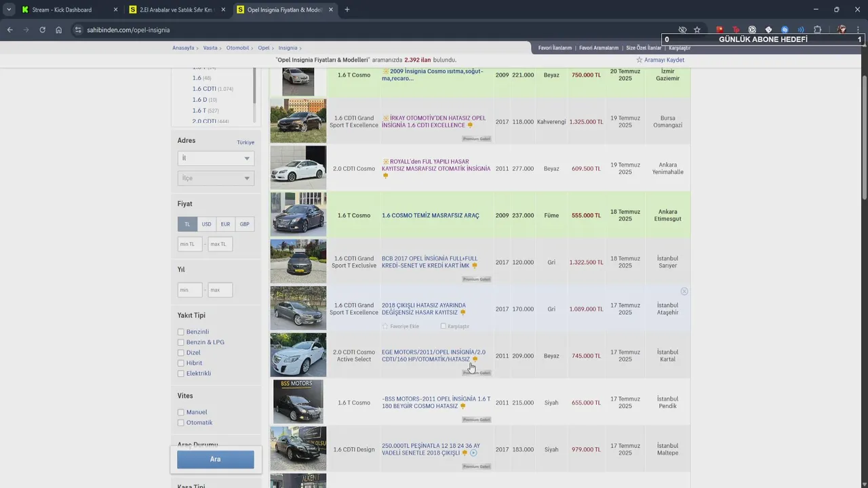This screenshot has width=868, height=488.
Task: Tick the Hibrit checkbox
Action: 181,363
